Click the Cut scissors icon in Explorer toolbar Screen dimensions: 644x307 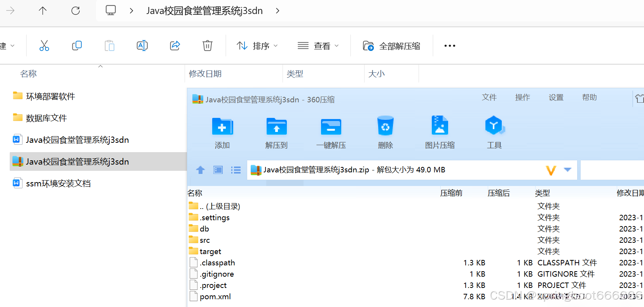44,46
